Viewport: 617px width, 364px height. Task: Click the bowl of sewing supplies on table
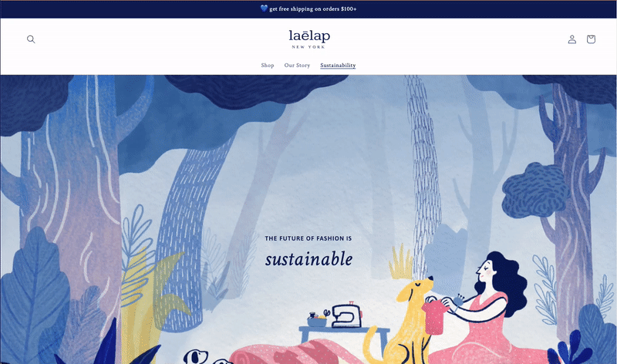tap(317, 320)
